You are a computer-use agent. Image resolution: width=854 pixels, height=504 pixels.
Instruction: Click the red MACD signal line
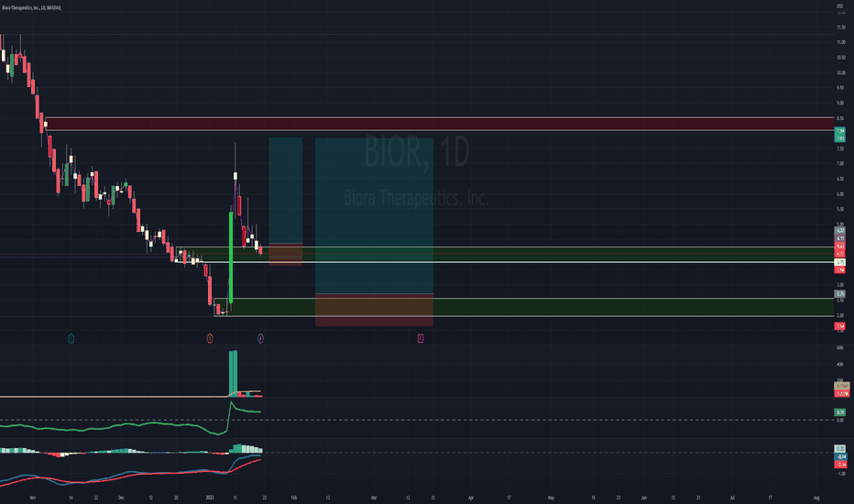tap(131, 474)
